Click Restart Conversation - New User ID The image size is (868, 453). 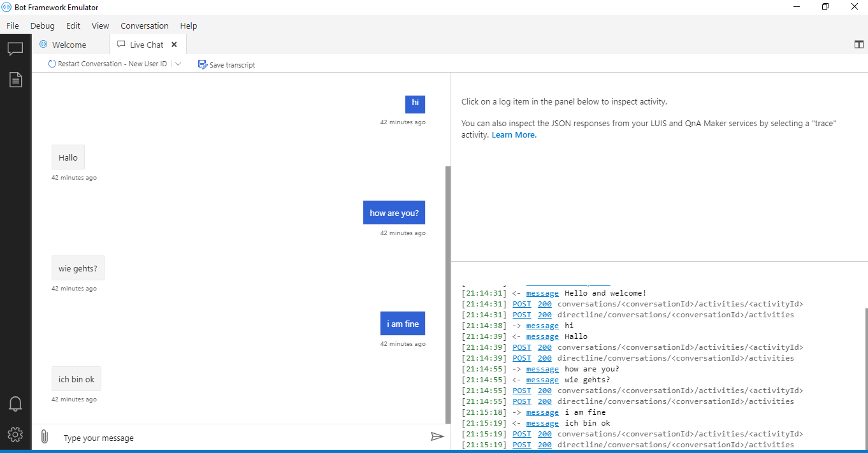click(x=108, y=64)
